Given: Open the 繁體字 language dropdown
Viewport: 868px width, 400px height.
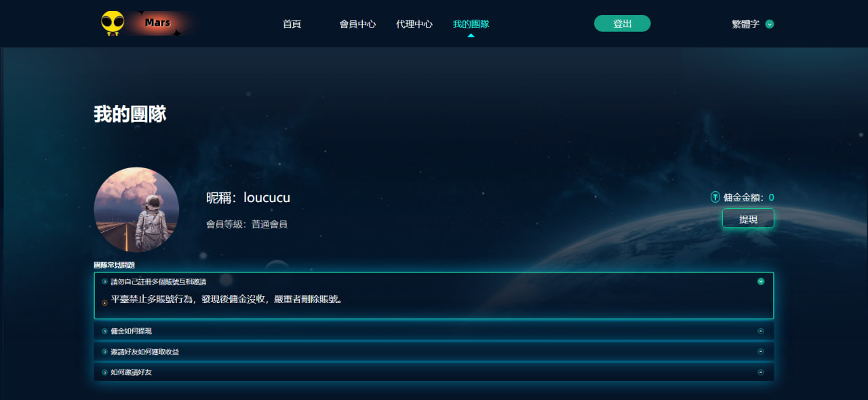Looking at the screenshot, I should (746, 24).
